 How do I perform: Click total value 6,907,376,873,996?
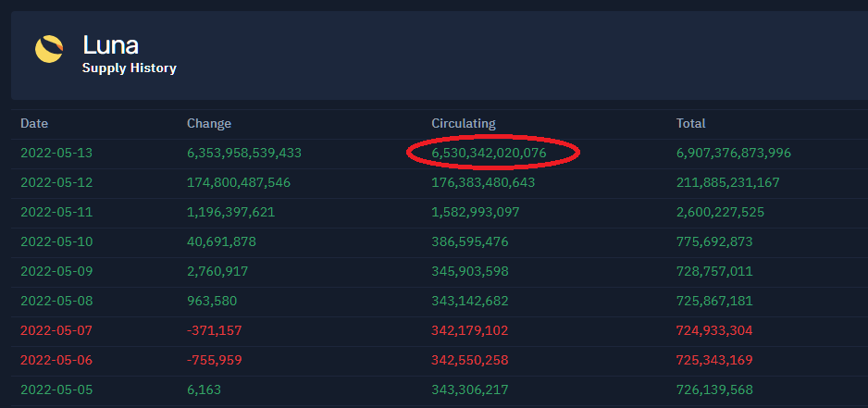734,153
